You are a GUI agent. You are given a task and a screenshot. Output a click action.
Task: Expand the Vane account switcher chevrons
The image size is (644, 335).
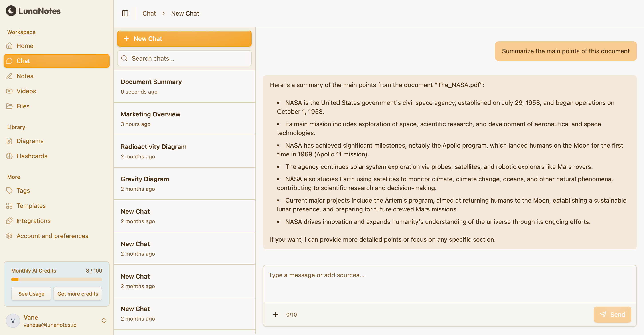[x=104, y=321]
